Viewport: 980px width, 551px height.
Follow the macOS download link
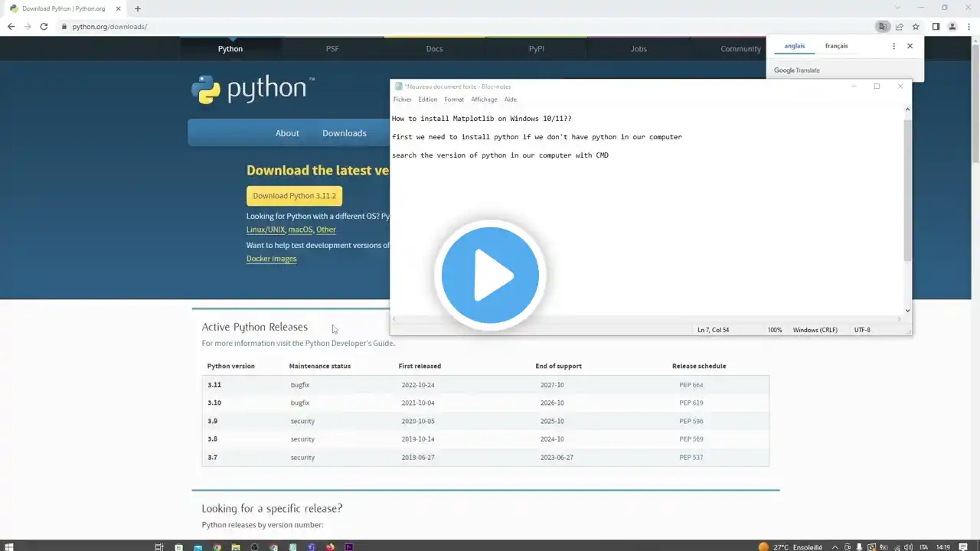[x=301, y=230]
